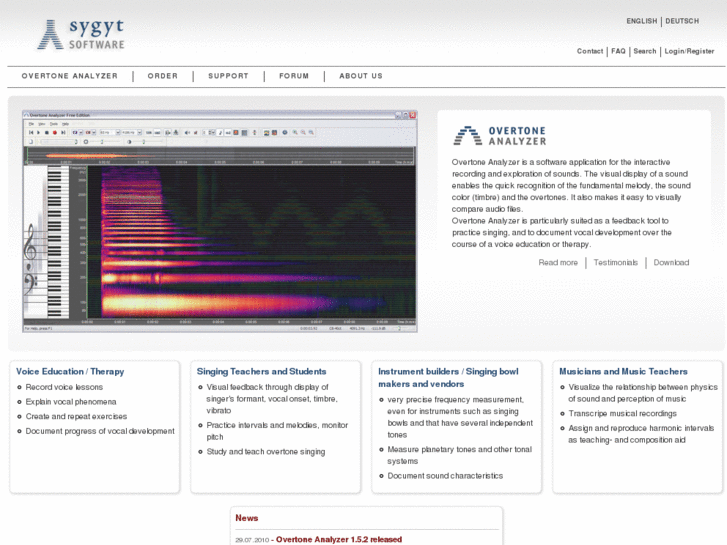Open the Overtone Analyzer menu item

click(70, 76)
